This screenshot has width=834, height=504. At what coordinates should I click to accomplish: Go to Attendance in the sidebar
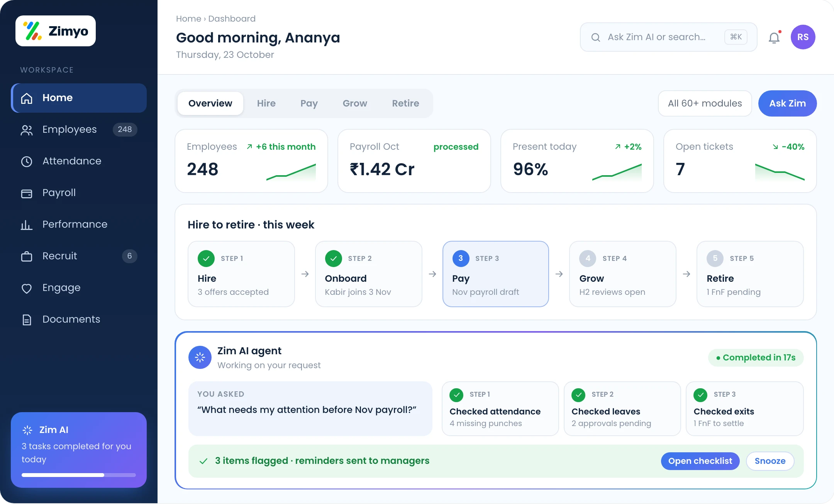coord(79,161)
